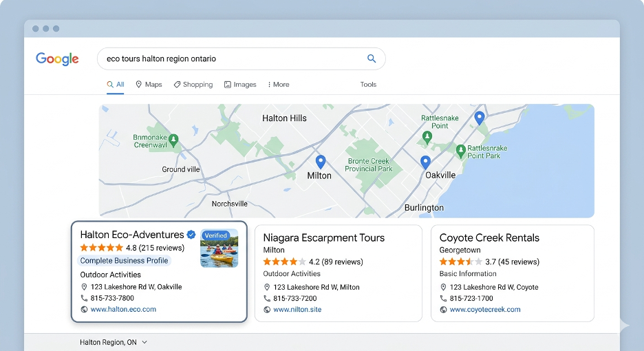This screenshot has height=351, width=644.
Task: Open the Halton Eco-Adventures kayak thumbnail
Action: (x=219, y=248)
